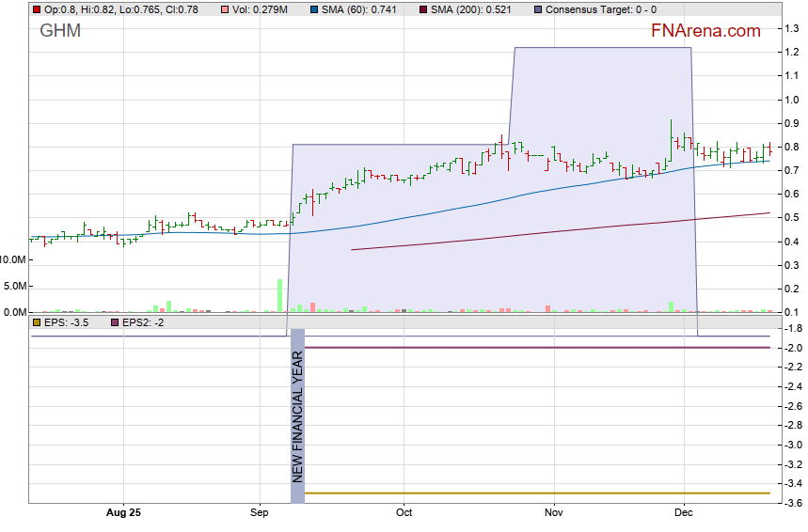Open the FNArena.com link

705,31
